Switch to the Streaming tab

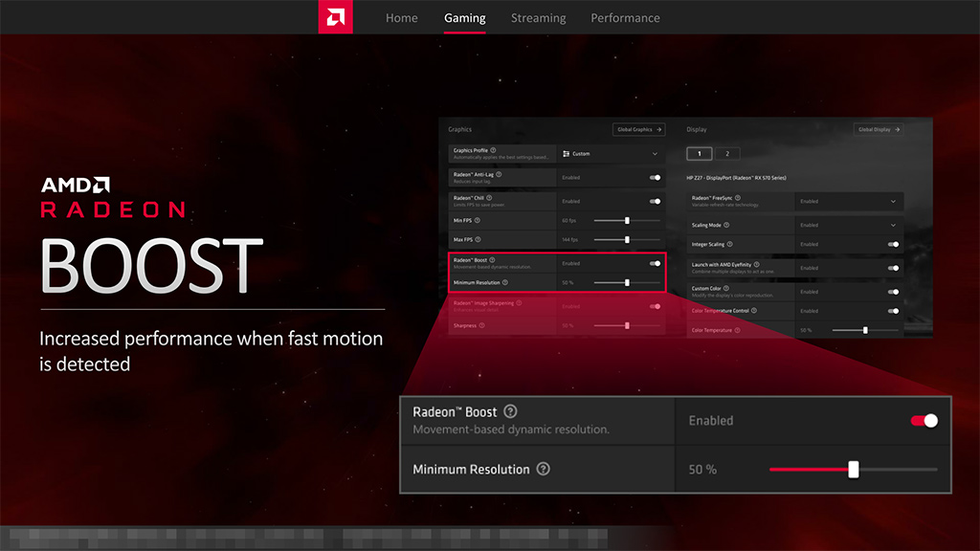point(538,18)
